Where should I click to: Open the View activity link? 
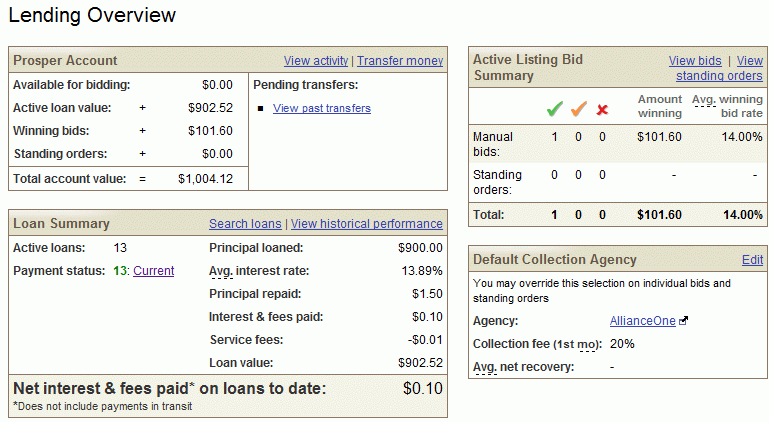pyautogui.click(x=316, y=61)
